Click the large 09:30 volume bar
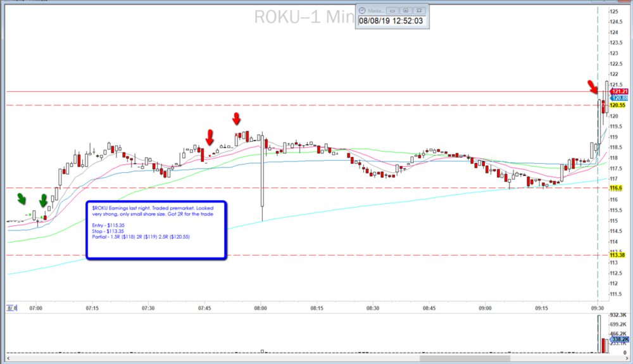The width and height of the screenshot is (633, 364). tap(599, 334)
